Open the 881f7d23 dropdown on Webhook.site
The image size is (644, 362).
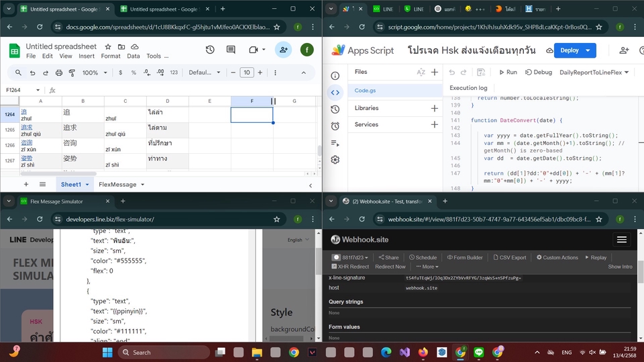pos(350,257)
